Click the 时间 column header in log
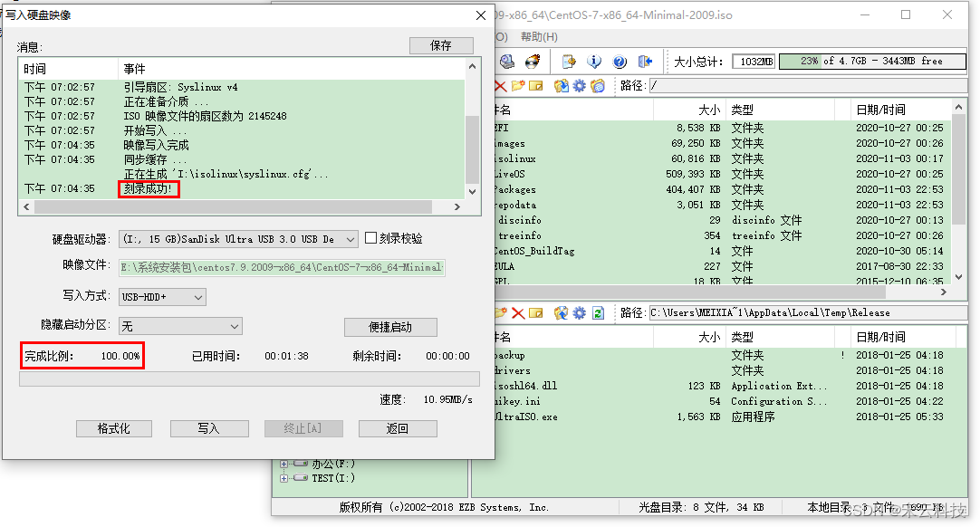 coord(68,69)
